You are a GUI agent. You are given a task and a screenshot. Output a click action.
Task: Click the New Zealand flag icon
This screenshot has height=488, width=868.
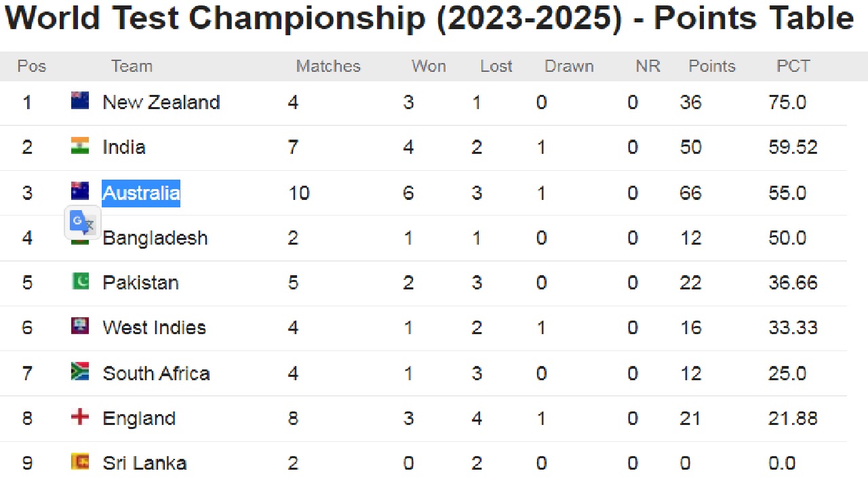(x=80, y=101)
